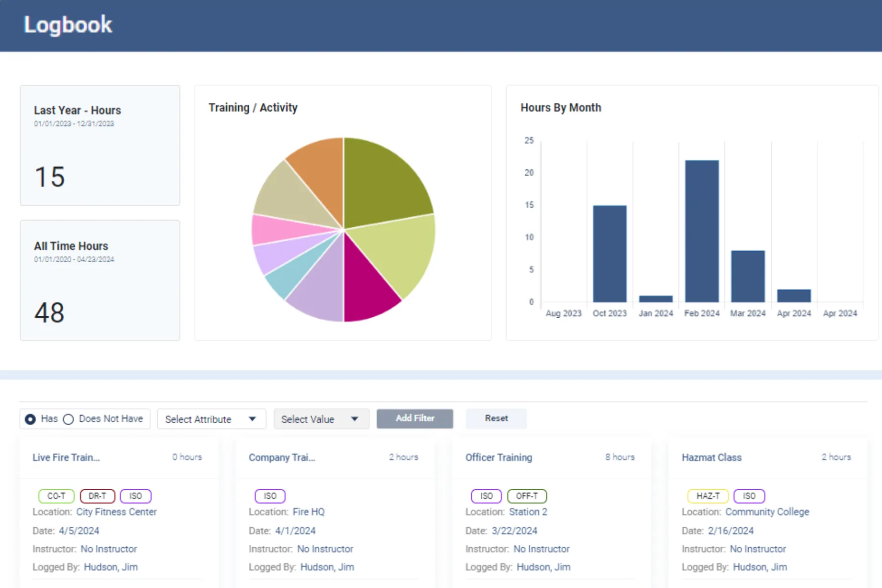Click the Station 2 location text

point(528,512)
